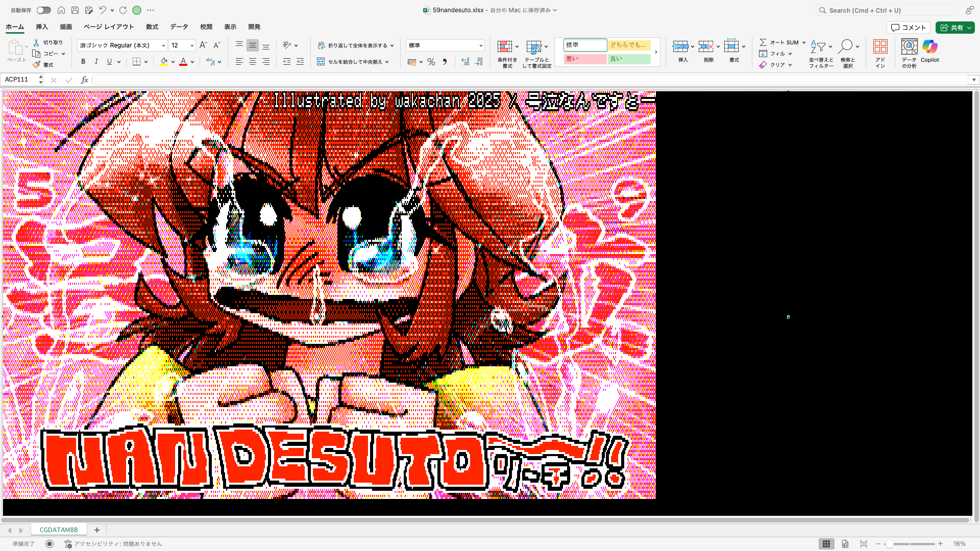Open number format 標準 dropdown
Viewport: 980px width, 551px height.
point(481,45)
